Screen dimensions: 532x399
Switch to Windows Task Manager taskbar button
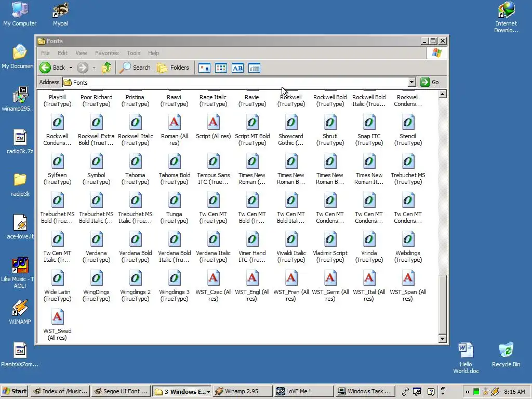pyautogui.click(x=364, y=391)
